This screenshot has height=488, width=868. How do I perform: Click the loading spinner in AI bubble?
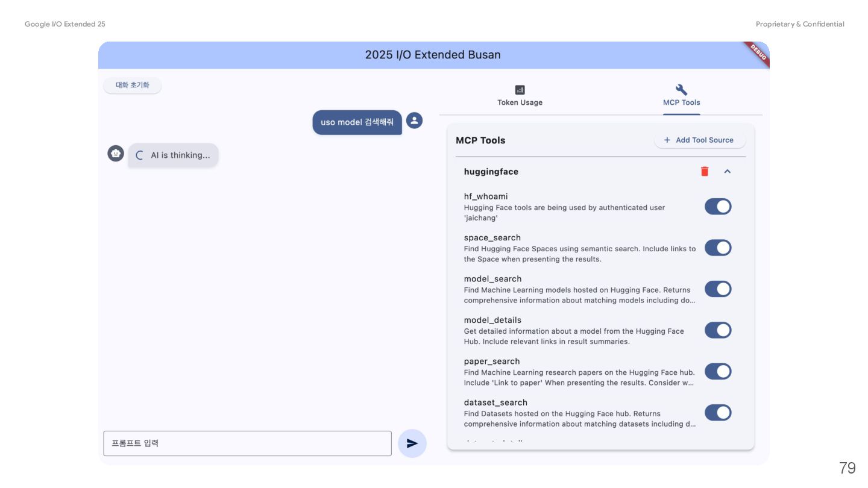pyautogui.click(x=139, y=155)
